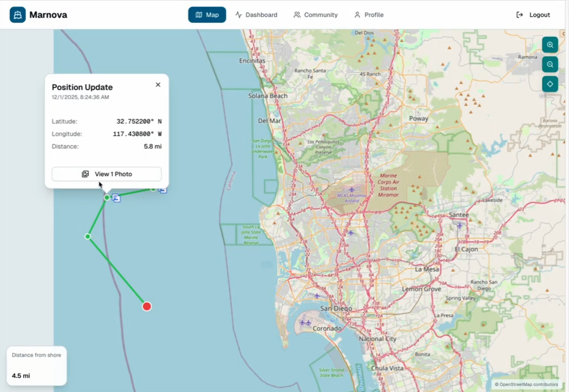This screenshot has width=569, height=392.
Task: Click the photo icon beside the waypoint
Action: click(116, 198)
